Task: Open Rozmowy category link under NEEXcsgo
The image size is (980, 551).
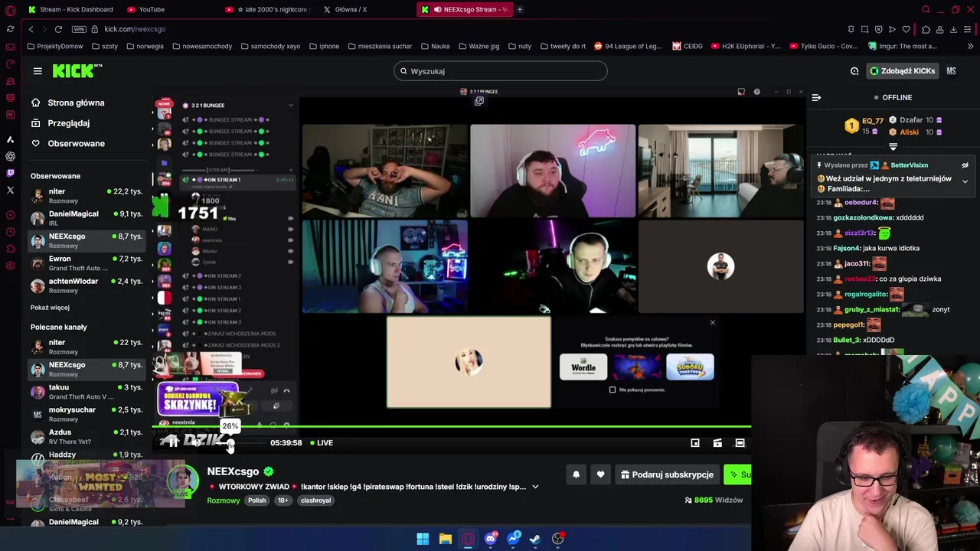Action: coord(224,500)
